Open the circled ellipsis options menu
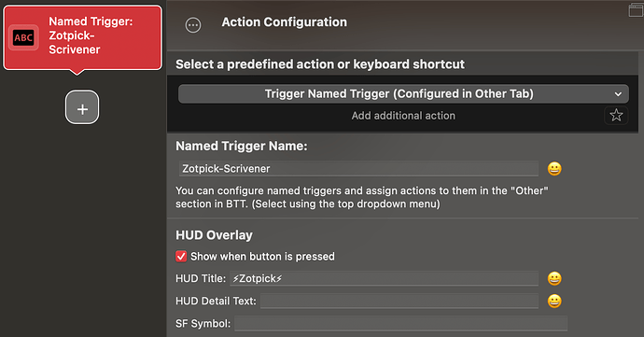Image resolution: width=644 pixels, height=337 pixels. [x=193, y=25]
